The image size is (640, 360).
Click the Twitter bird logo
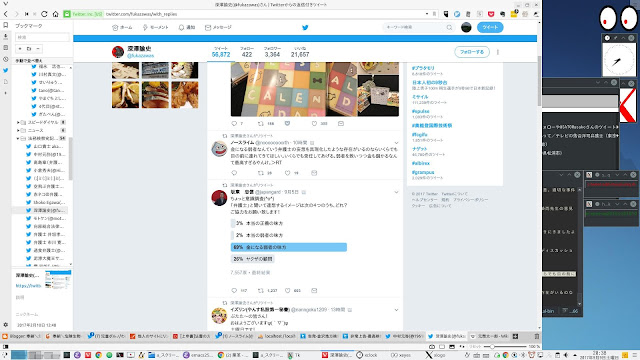305,27
